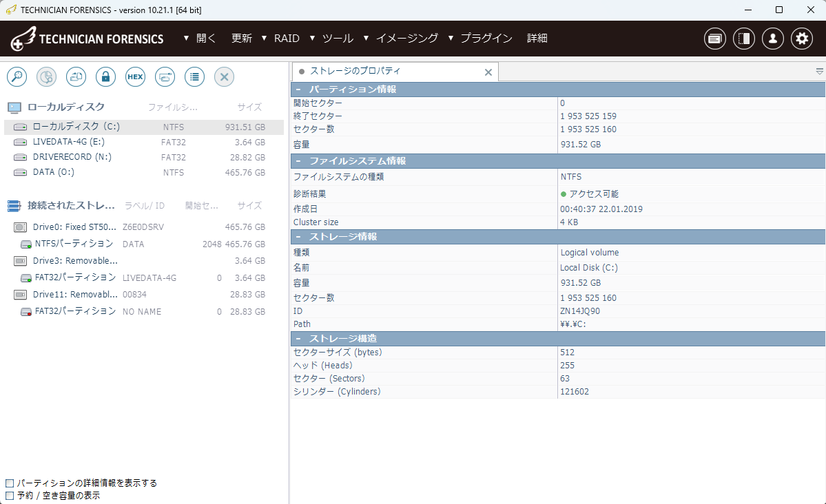Screen dimensions: 826x504
Task: Open the イメージング dropdown arrow
Action: point(366,39)
